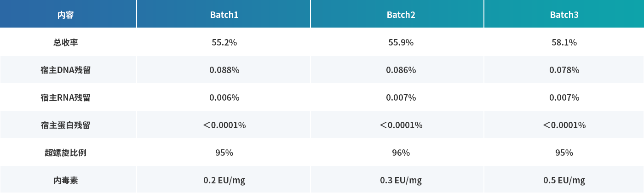Click the 宿主DNA残留 row label
Viewport: 644px width, 193px height.
point(65,70)
